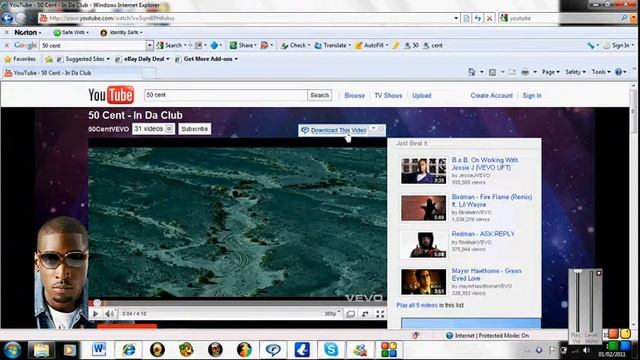Click Play all 5 videos link

click(417, 305)
